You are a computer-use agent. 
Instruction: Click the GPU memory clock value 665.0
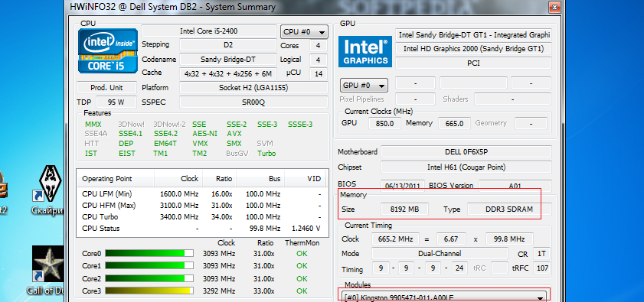tap(454, 124)
